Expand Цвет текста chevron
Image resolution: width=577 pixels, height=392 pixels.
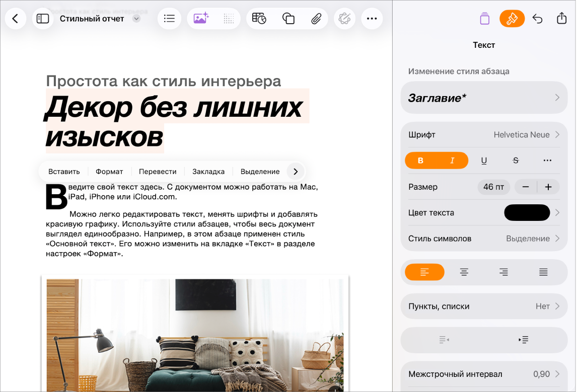pyautogui.click(x=557, y=212)
